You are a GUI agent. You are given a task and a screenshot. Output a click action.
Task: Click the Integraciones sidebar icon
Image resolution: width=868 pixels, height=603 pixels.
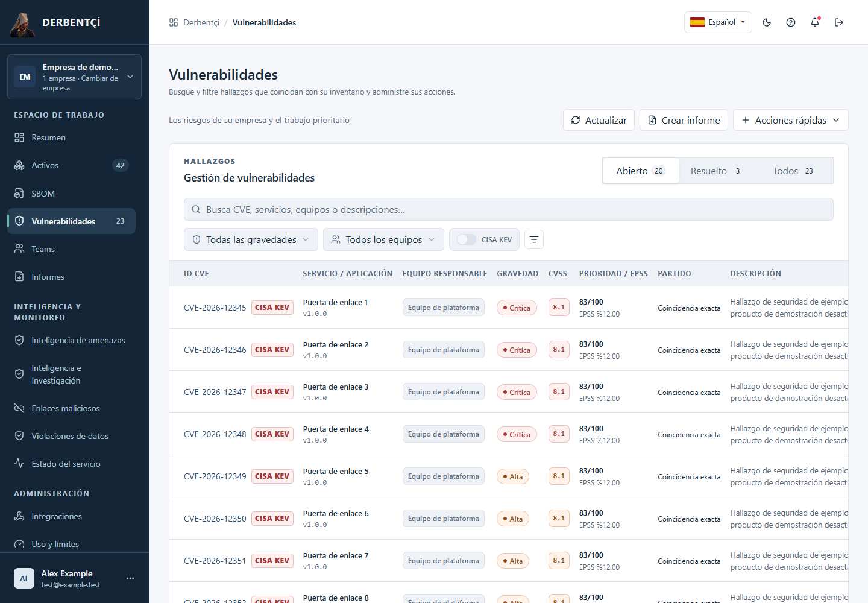tap(19, 516)
